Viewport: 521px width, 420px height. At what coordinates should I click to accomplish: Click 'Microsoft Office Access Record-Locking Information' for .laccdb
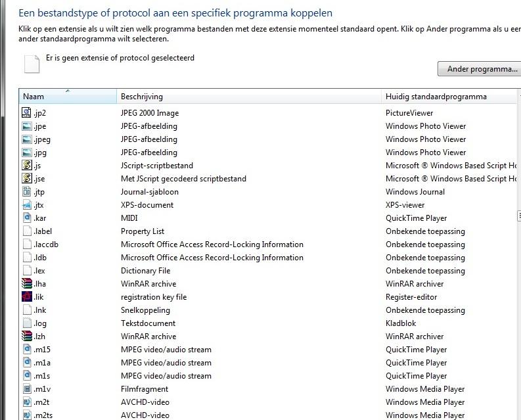point(212,245)
